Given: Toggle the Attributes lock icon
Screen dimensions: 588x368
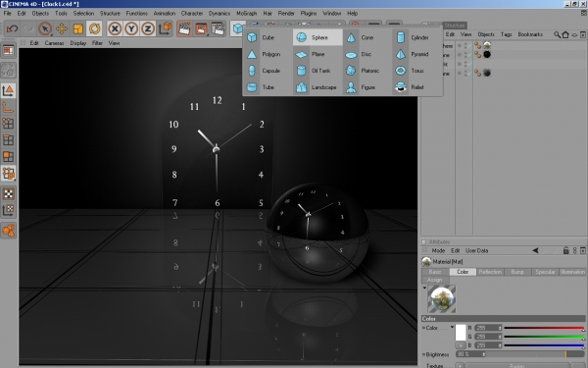Looking at the screenshot, I should [x=566, y=250].
